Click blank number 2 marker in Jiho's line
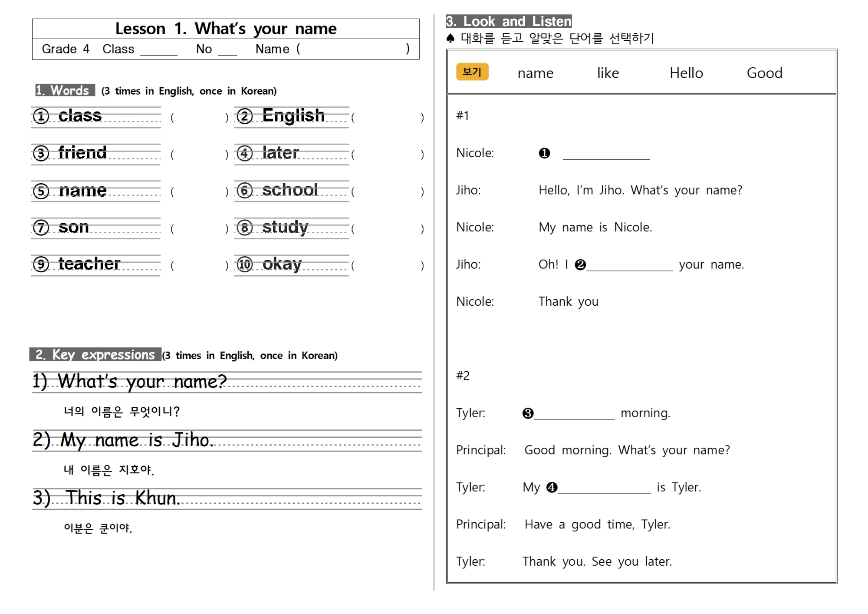868x614 pixels. 580,264
